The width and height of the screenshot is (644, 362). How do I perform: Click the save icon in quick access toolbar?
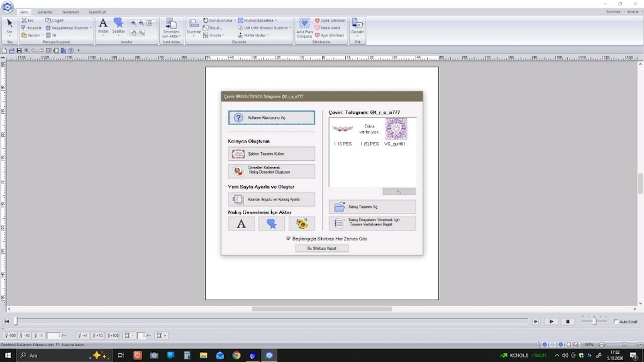click(19, 50)
